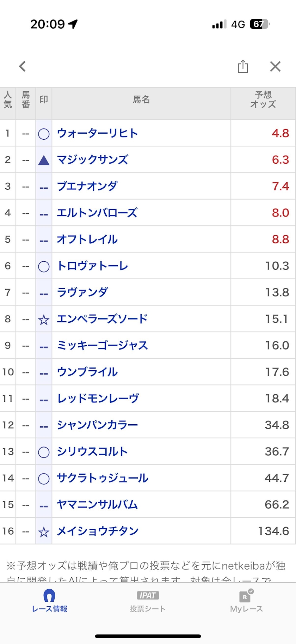Tap star mark for メイショウチタン
Viewport: 296px width, 644px height.
click(44, 531)
